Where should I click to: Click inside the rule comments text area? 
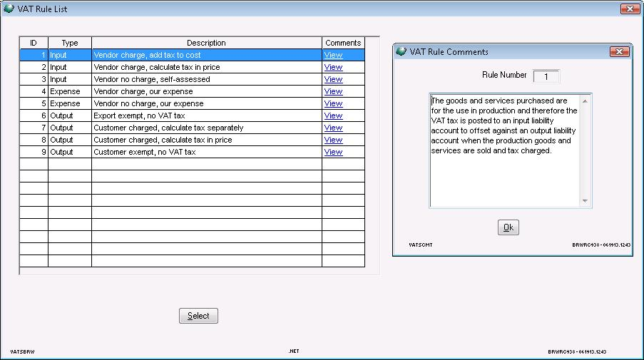point(505,150)
